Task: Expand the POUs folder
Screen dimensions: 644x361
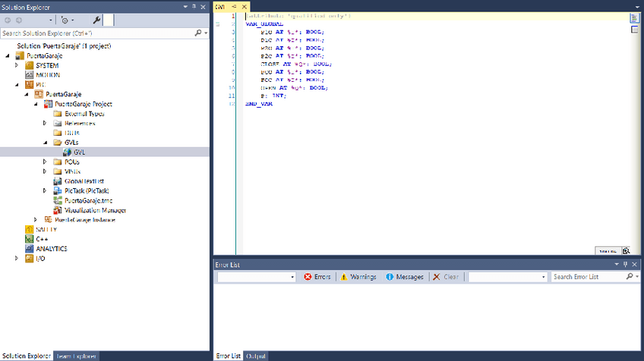Action: pos(45,162)
